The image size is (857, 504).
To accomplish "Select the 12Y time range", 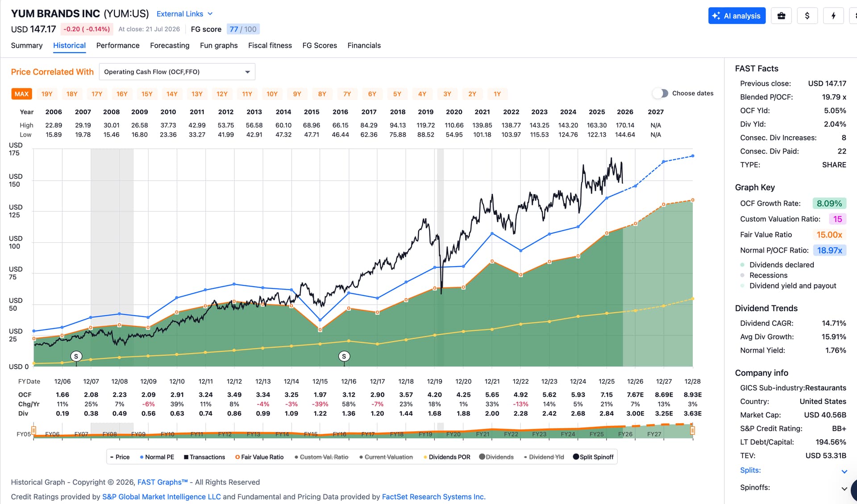I will coord(222,94).
